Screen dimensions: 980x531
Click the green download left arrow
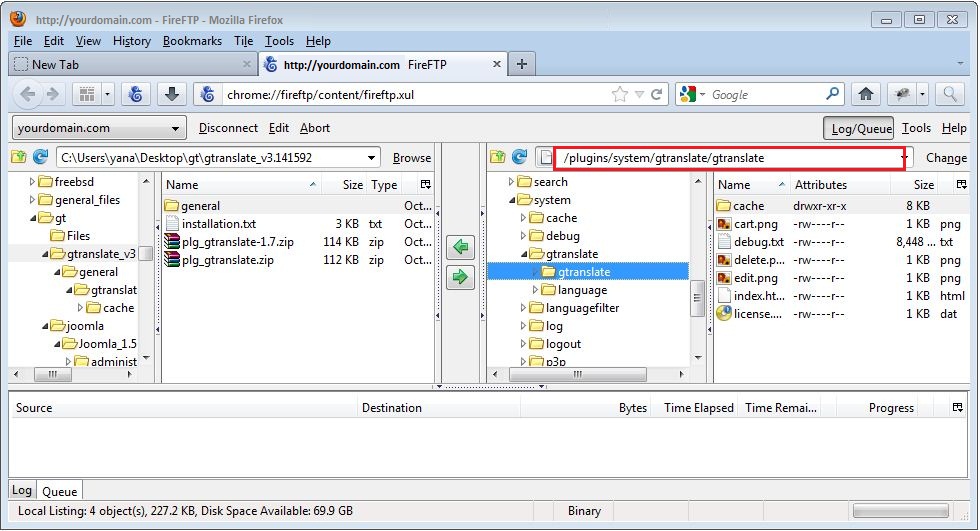pos(461,247)
